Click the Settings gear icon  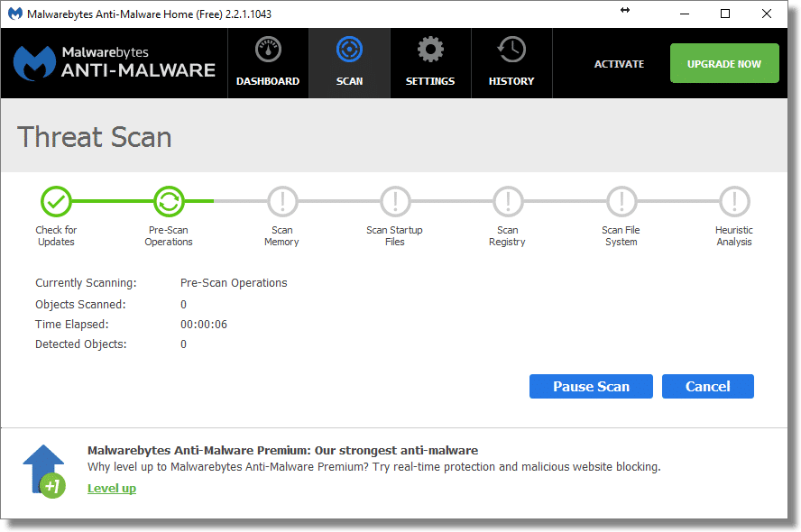click(x=430, y=50)
